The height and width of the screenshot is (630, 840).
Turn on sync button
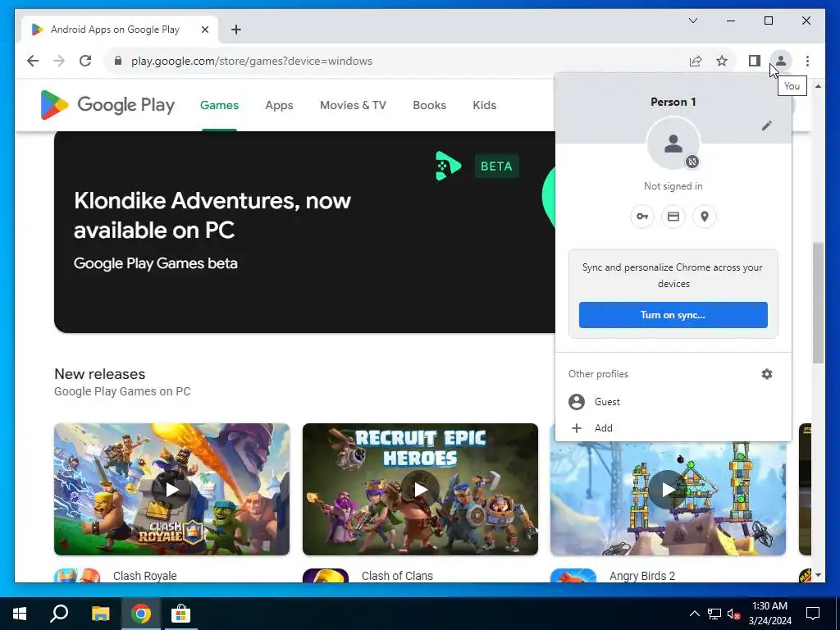click(673, 315)
